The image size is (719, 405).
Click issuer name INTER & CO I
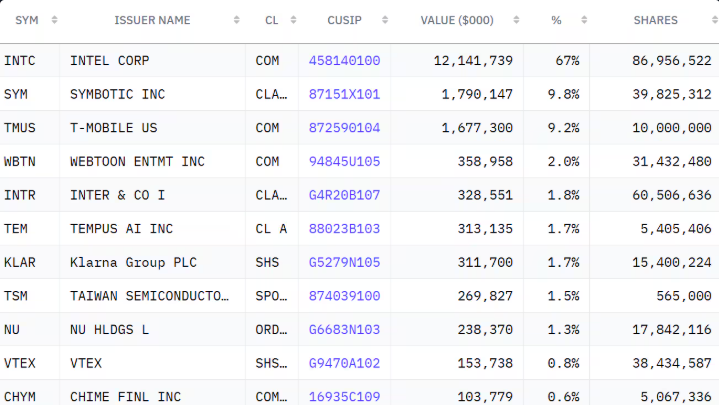[117, 195]
